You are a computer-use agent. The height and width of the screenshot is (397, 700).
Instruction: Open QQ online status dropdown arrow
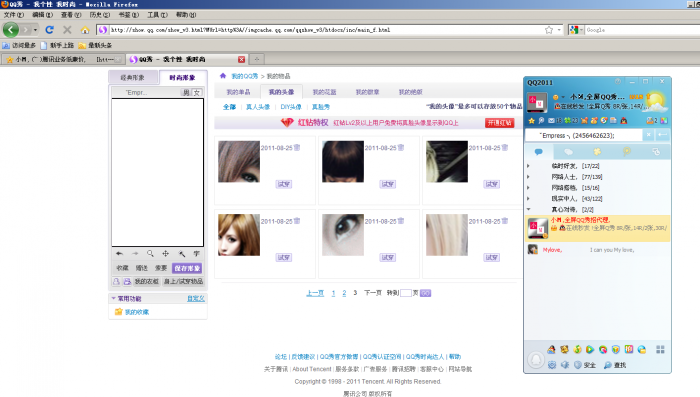tap(563, 97)
